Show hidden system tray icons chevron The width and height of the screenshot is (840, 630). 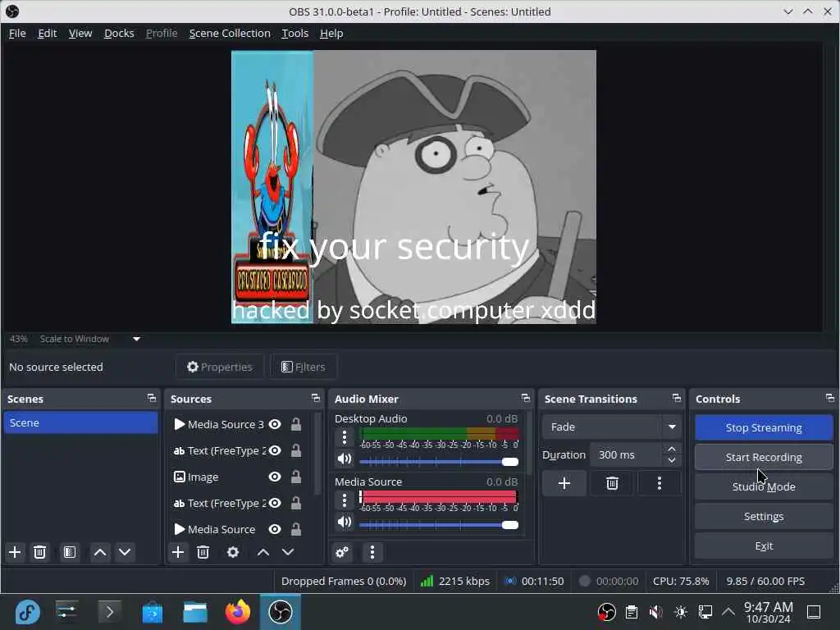728,612
